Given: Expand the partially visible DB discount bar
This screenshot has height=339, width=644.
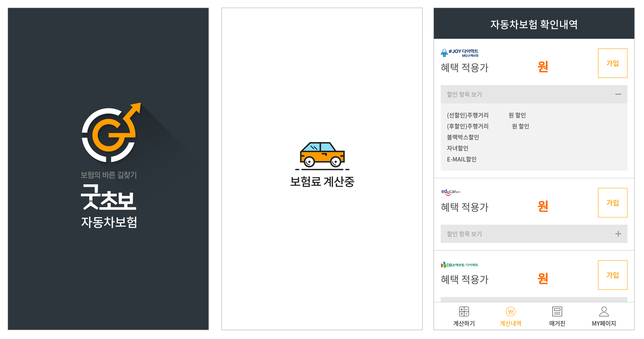Looking at the screenshot, I should (x=534, y=300).
